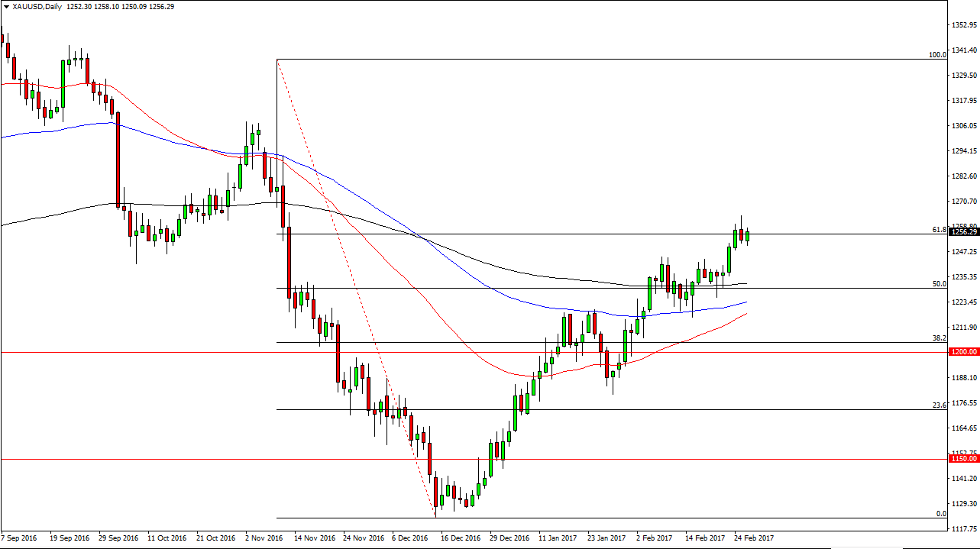Click the 0.0 Fibonacci level label
Viewport: 980px width, 549px height.
click(x=941, y=513)
